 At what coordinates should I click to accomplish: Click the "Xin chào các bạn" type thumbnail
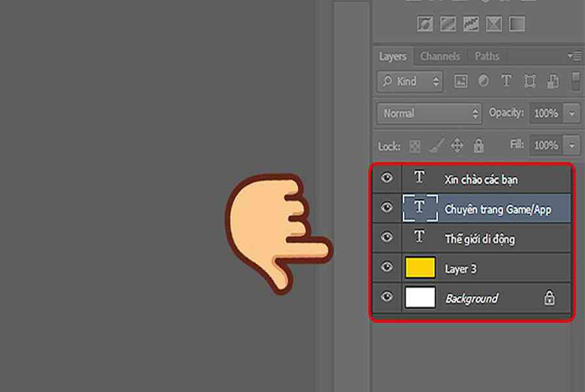420,177
